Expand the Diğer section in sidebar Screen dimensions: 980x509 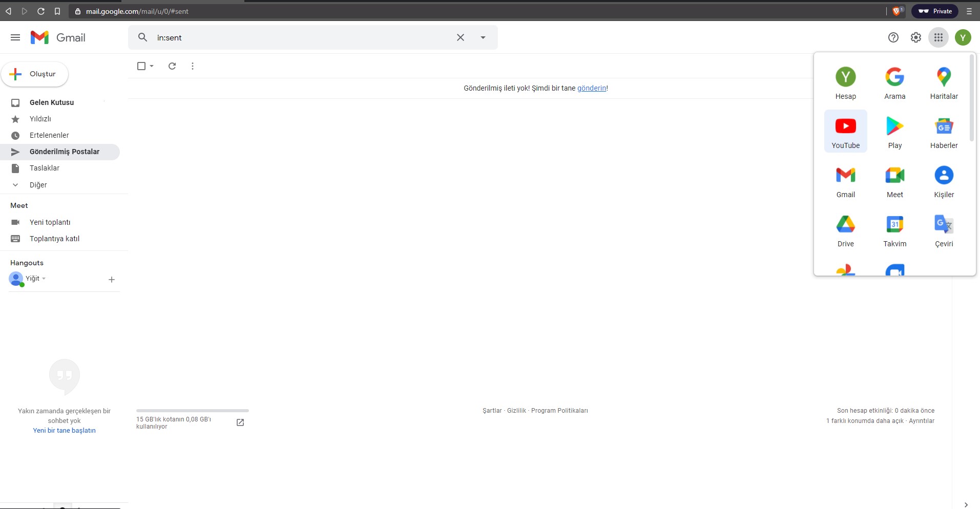click(38, 185)
